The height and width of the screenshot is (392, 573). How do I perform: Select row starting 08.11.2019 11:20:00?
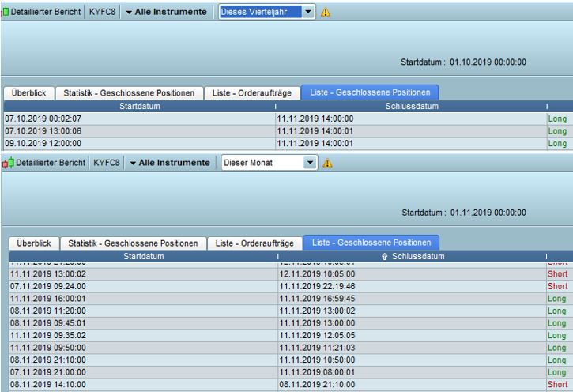click(x=291, y=311)
